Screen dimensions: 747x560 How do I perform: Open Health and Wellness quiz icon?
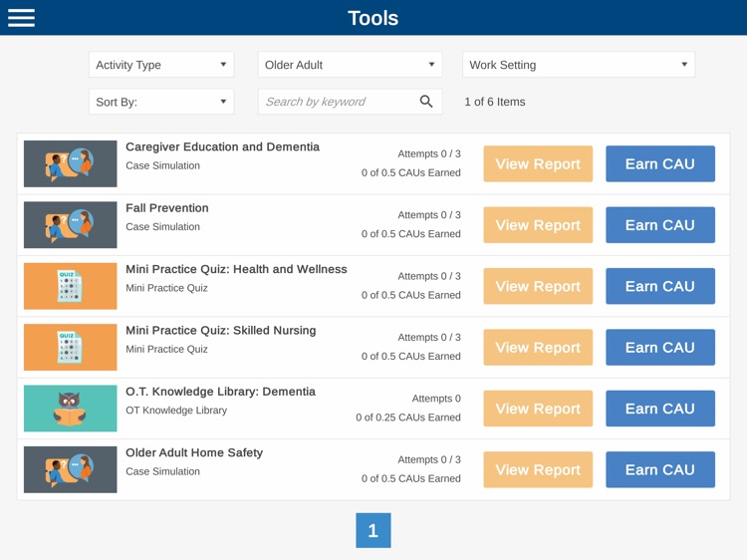[x=70, y=286]
